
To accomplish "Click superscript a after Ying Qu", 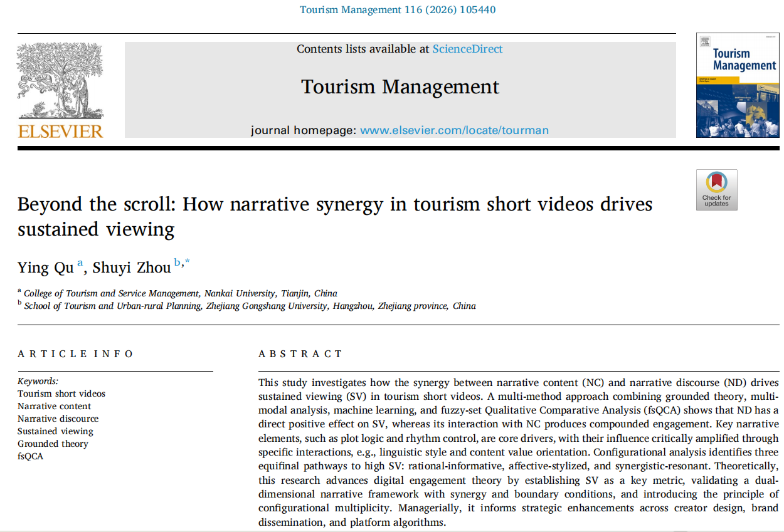I will click(x=80, y=263).
